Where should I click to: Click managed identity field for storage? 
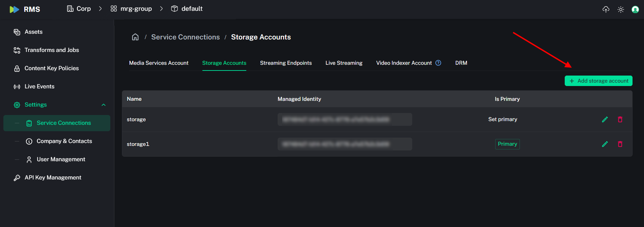coord(345,119)
